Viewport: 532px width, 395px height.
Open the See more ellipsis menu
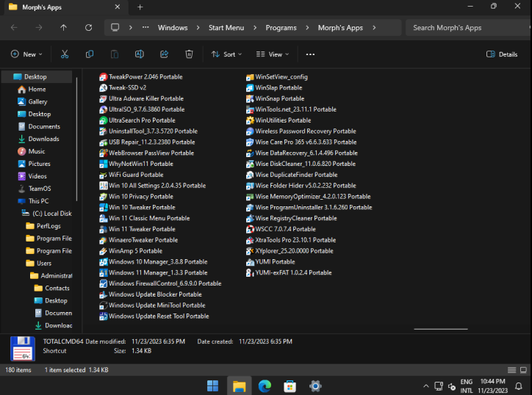pyautogui.click(x=310, y=54)
